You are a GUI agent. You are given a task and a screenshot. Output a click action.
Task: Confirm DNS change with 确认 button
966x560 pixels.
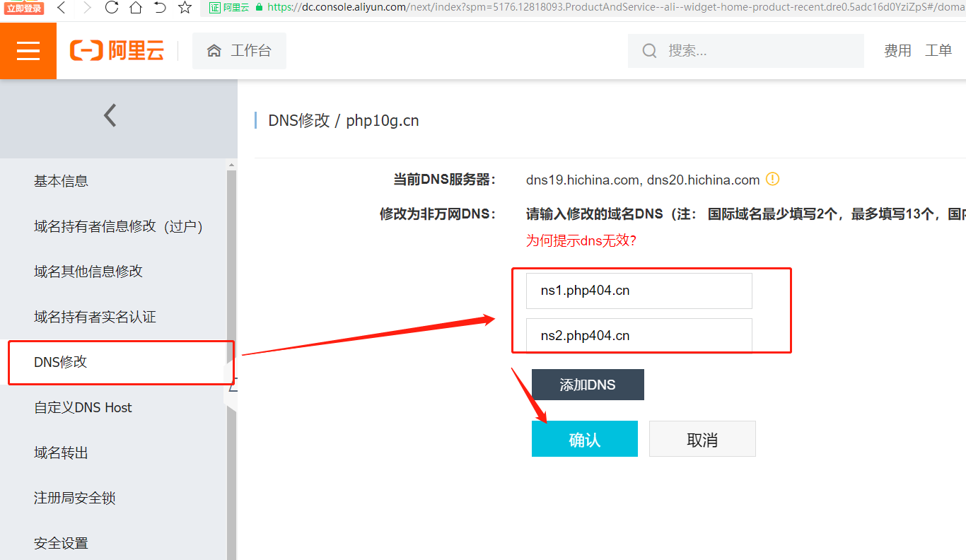(x=585, y=439)
